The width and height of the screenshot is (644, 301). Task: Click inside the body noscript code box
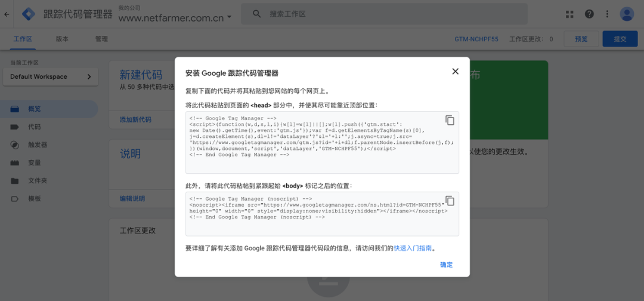coord(323,214)
